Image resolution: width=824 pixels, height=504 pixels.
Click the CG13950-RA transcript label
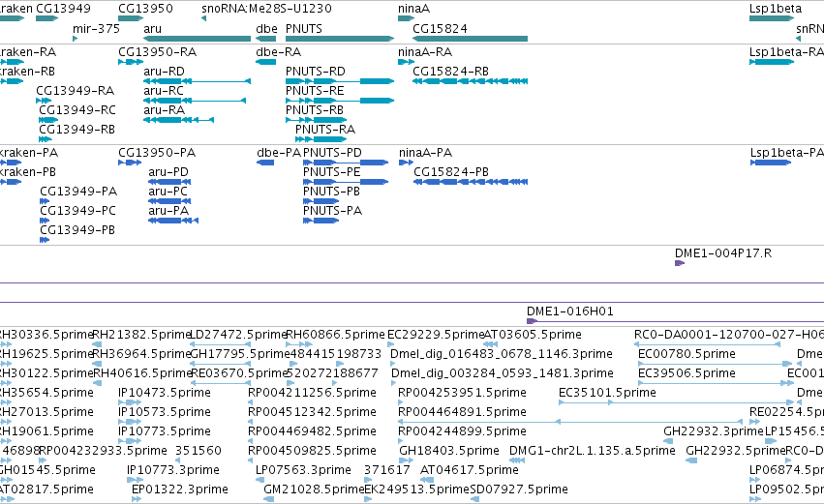[x=157, y=51]
